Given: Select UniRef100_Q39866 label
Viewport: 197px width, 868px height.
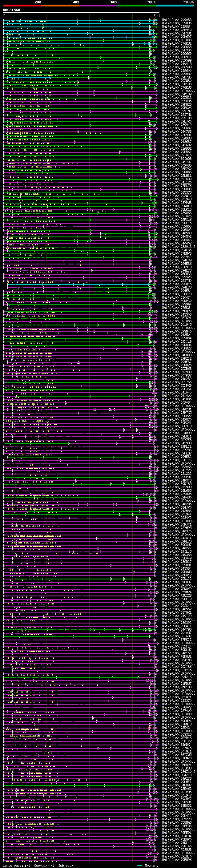Looking at the screenshot, I should coord(177,213).
